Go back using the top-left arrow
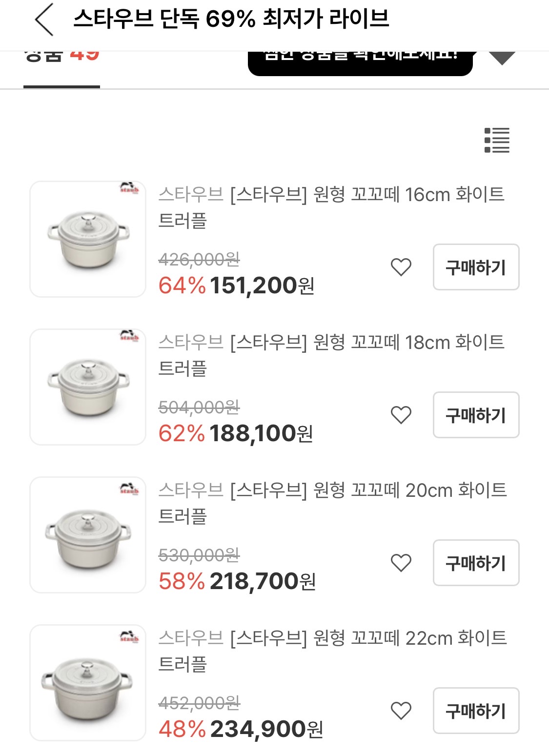This screenshot has height=756, width=549. pyautogui.click(x=44, y=20)
